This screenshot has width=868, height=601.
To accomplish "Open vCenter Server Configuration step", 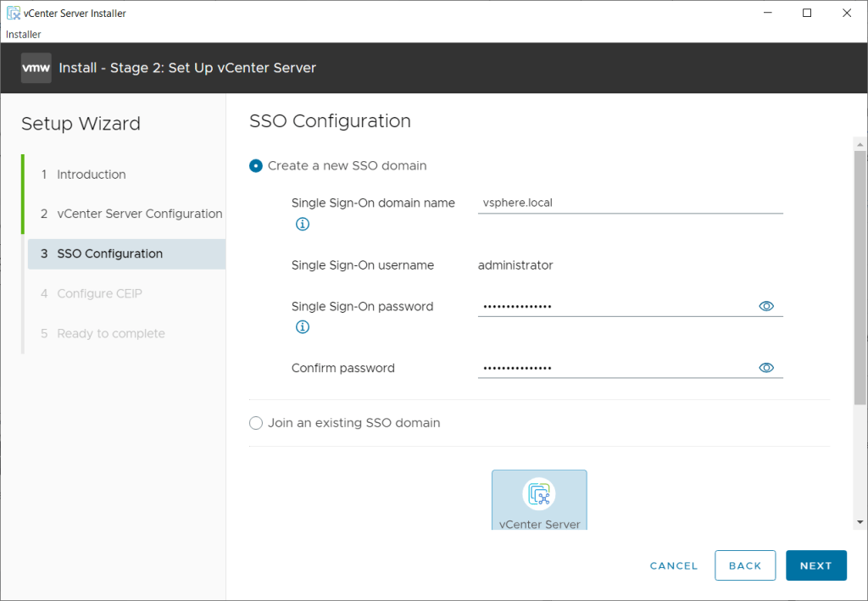I will [x=139, y=214].
